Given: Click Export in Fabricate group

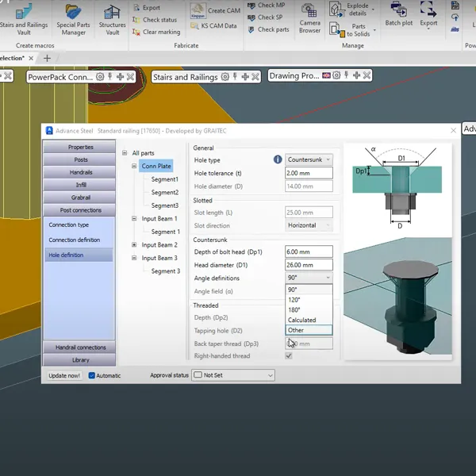Looking at the screenshot, I should (146, 8).
